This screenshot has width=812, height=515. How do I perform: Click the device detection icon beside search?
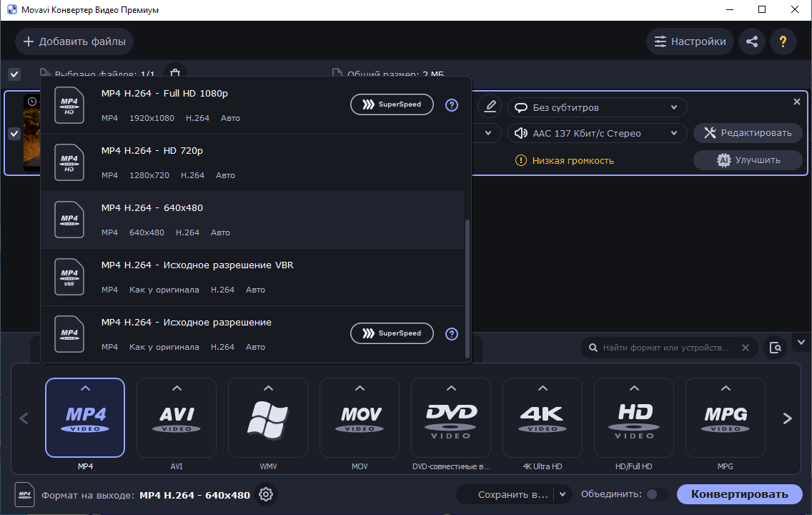[775, 348]
